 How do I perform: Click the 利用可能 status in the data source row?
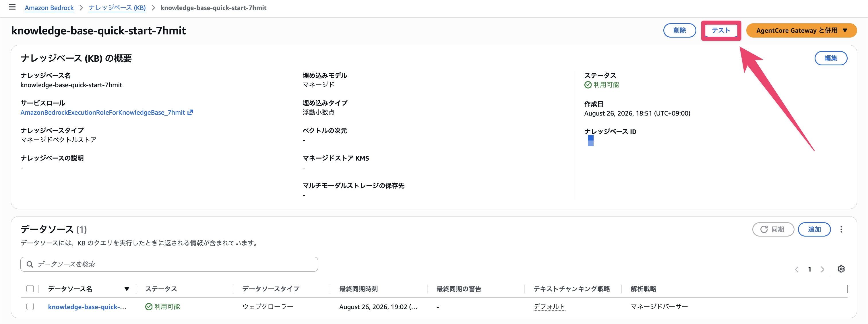(163, 307)
